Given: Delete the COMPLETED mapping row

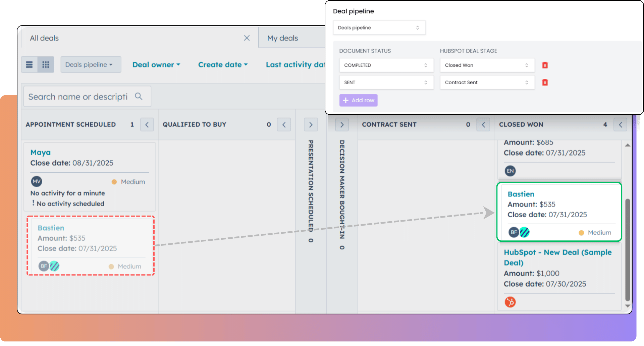Looking at the screenshot, I should (545, 65).
